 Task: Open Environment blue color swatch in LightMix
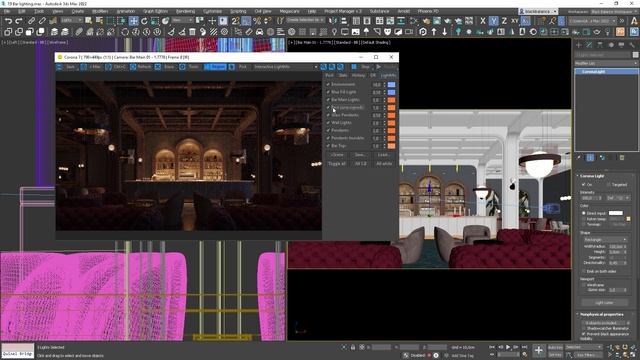click(x=391, y=84)
